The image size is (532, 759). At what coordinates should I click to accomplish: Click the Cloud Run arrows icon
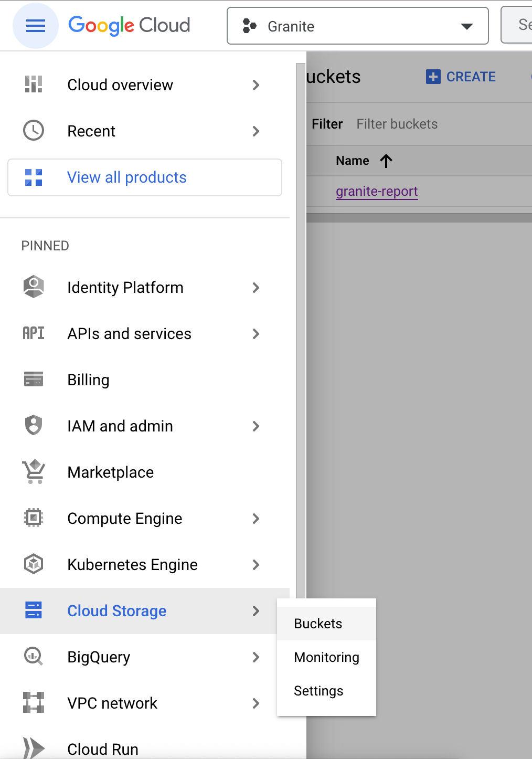34,748
